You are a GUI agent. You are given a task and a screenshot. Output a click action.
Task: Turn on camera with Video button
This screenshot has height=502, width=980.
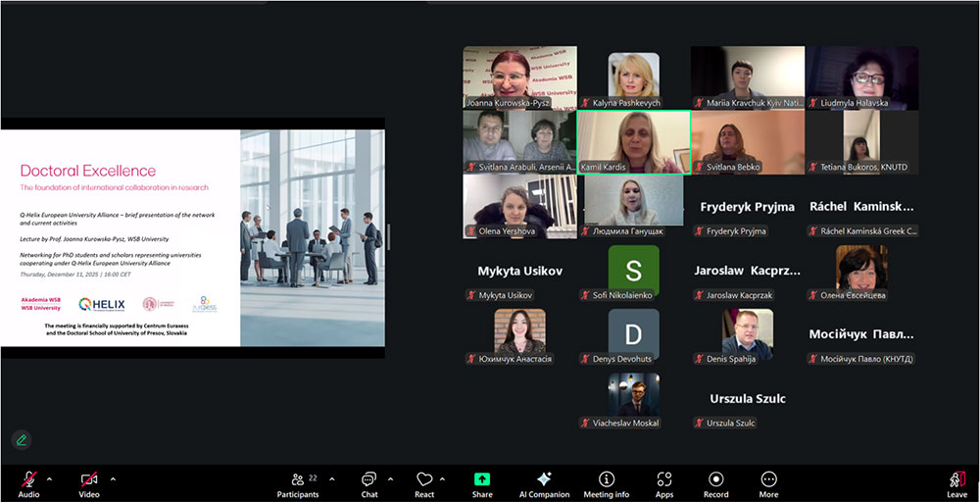tap(89, 481)
